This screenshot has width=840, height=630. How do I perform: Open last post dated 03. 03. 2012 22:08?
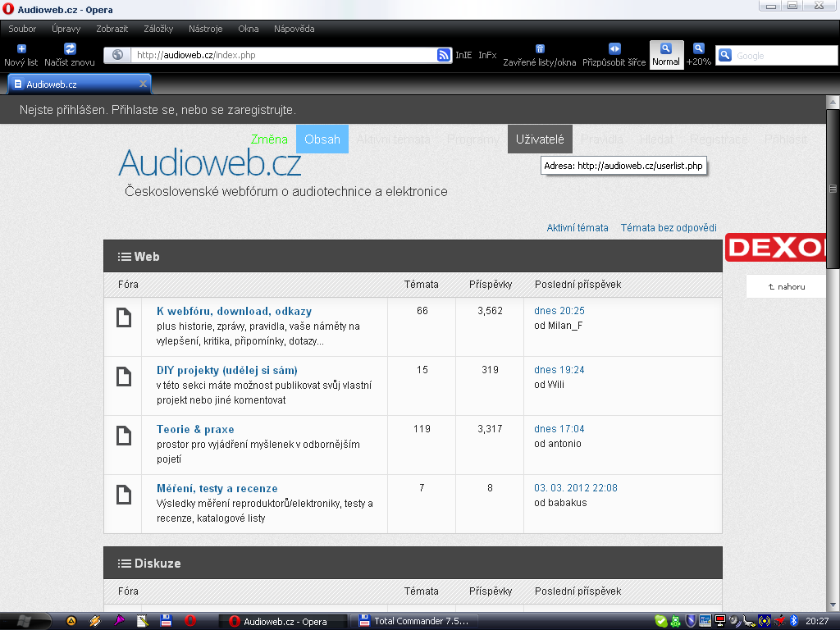[x=575, y=488]
